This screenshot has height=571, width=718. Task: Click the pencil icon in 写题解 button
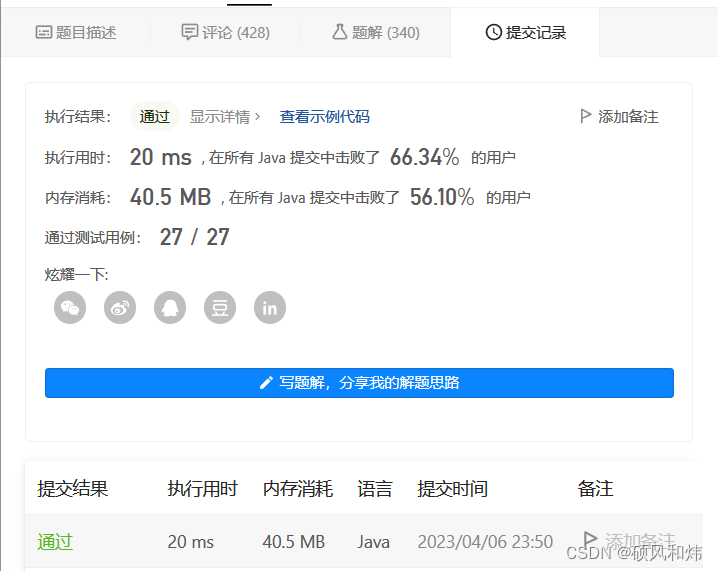click(266, 383)
